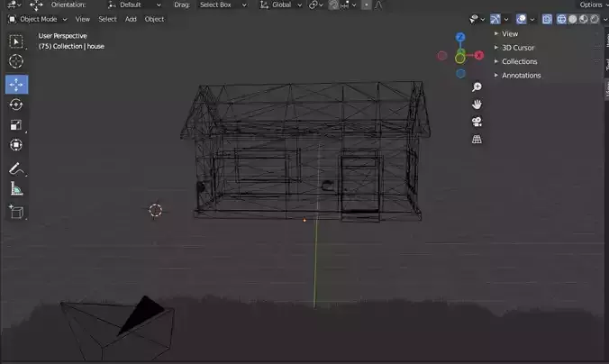Click the negative X axis gizmo ball

point(442,56)
